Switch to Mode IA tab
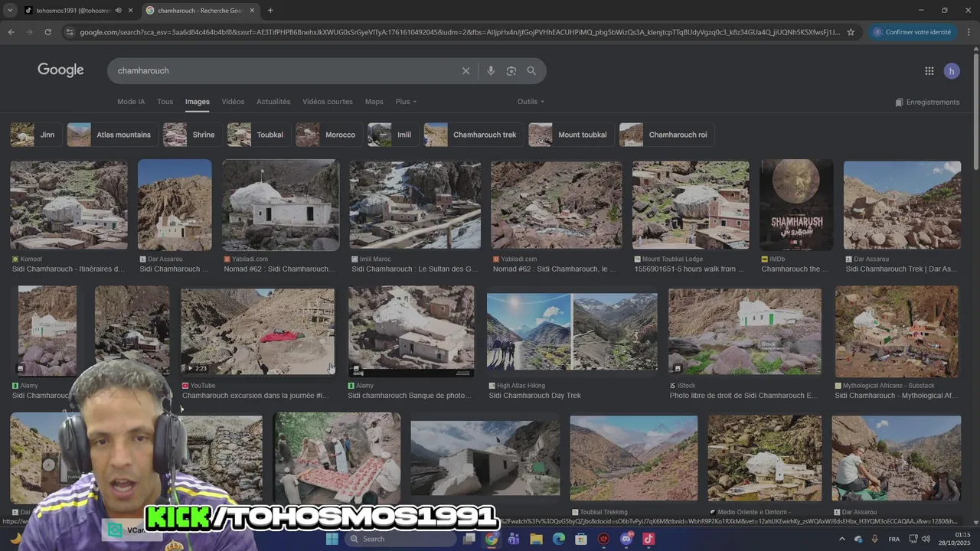 [131, 102]
